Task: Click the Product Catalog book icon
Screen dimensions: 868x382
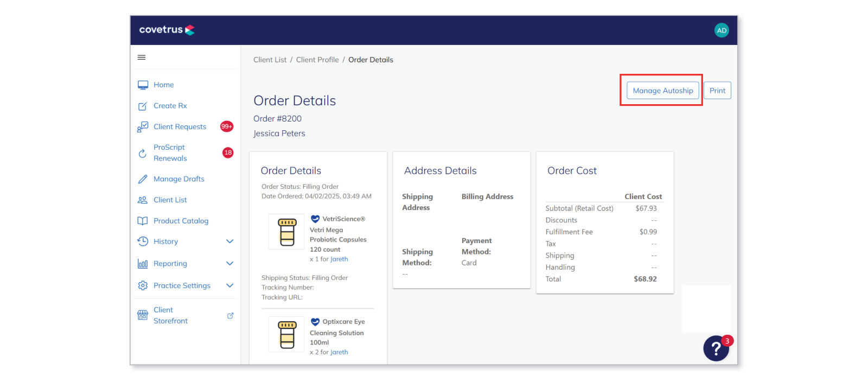Action: pyautogui.click(x=143, y=221)
